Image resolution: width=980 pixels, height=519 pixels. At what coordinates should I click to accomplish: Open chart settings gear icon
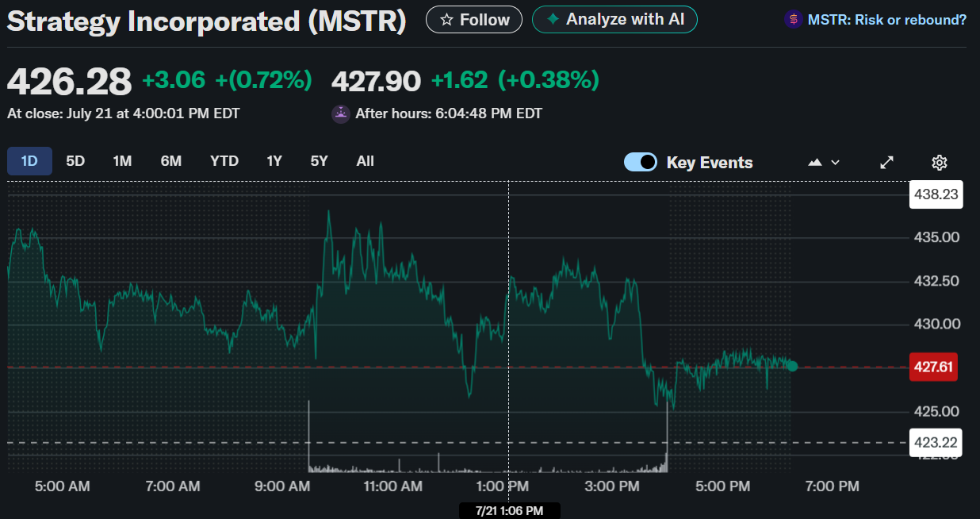pos(940,163)
